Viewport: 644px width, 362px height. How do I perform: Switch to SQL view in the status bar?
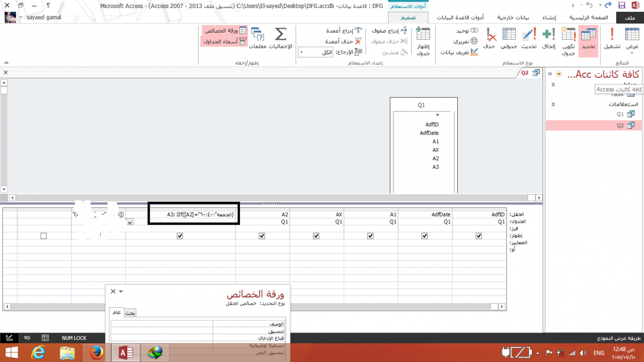tap(27, 338)
